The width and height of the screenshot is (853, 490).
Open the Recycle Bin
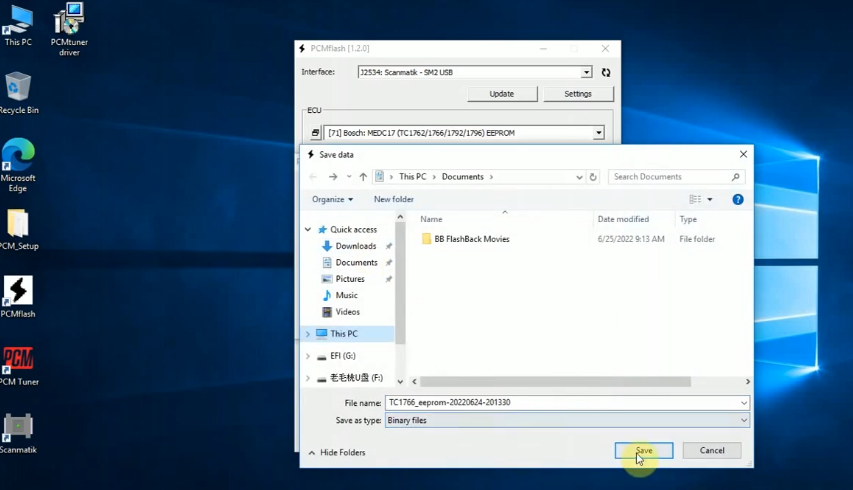pos(18,93)
